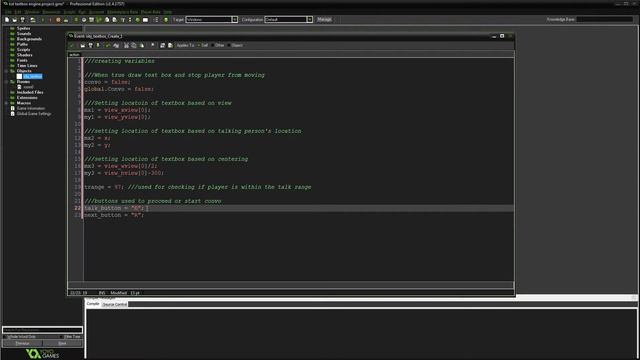The width and height of the screenshot is (640, 360).
Task: Open the Resources menu
Action: (x=51, y=12)
